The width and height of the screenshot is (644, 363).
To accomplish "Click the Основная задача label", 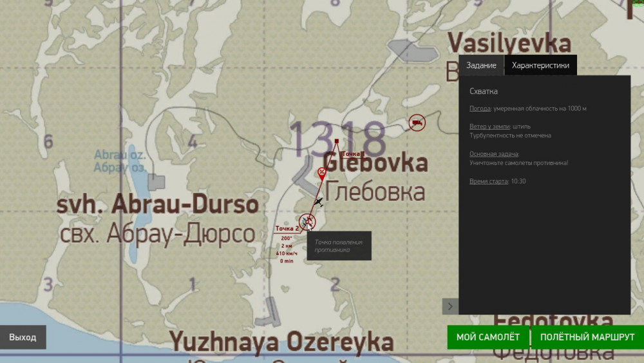I will pos(494,153).
